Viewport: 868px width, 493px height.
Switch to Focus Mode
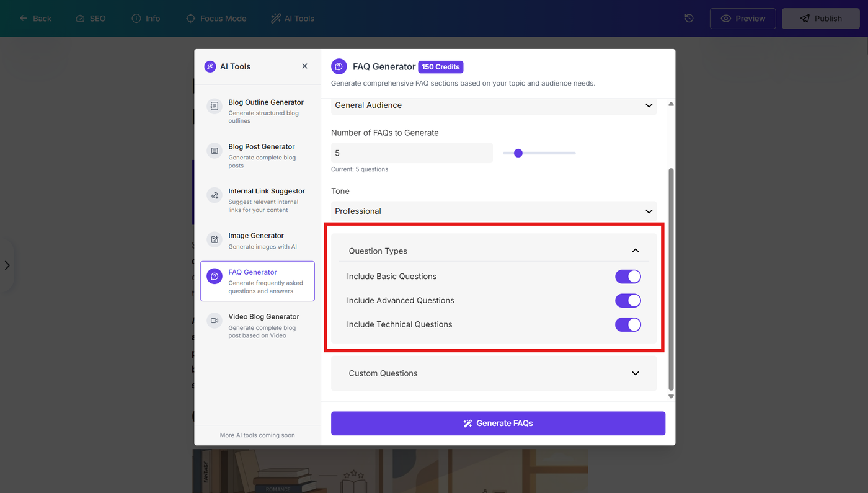pos(216,19)
